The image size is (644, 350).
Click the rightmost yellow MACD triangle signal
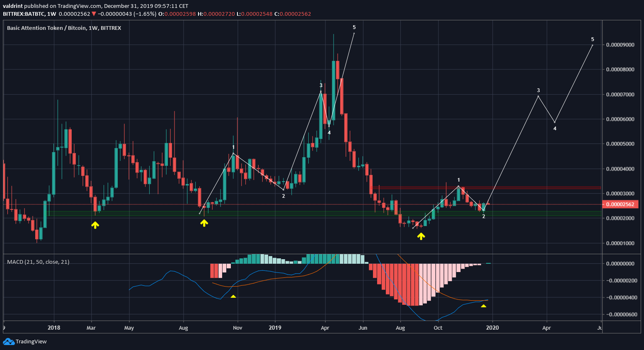[x=483, y=306]
